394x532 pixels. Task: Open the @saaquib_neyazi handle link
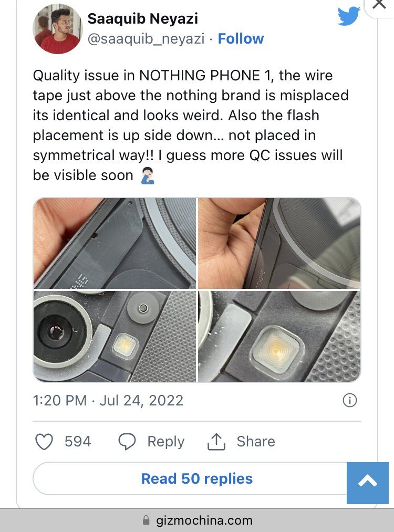[x=146, y=39]
